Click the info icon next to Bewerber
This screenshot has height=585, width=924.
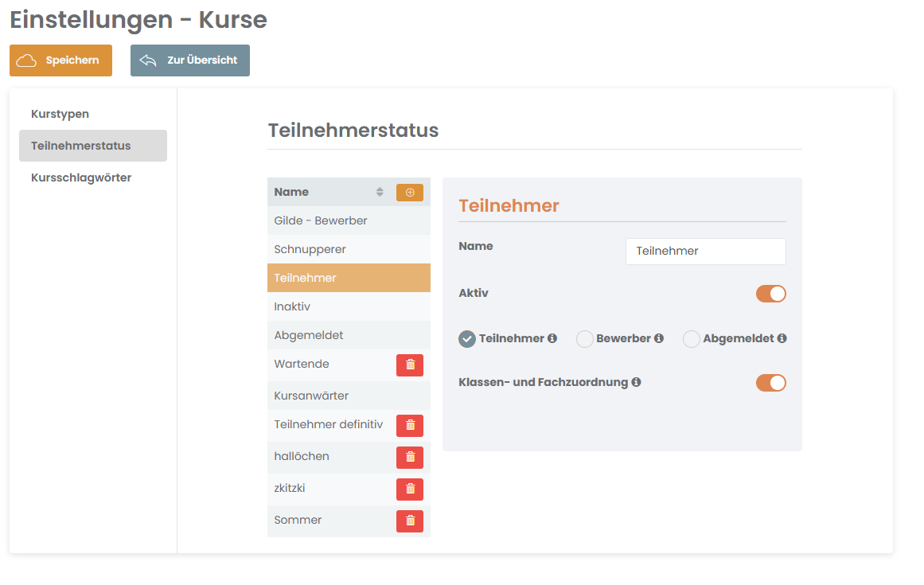pyautogui.click(x=659, y=338)
